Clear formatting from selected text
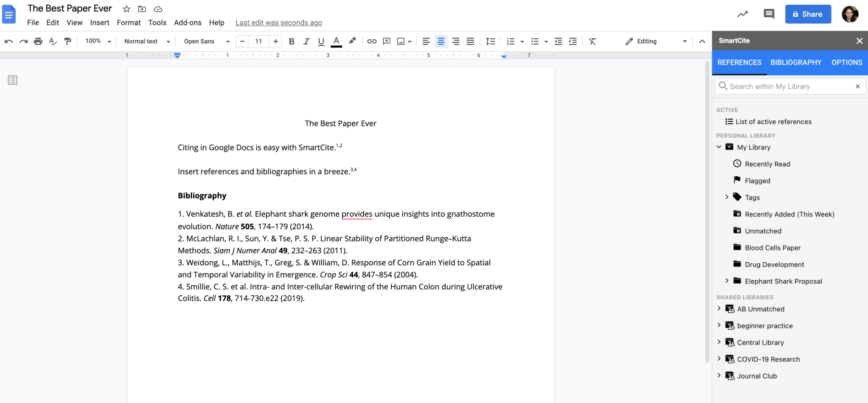The image size is (868, 403). pyautogui.click(x=592, y=41)
